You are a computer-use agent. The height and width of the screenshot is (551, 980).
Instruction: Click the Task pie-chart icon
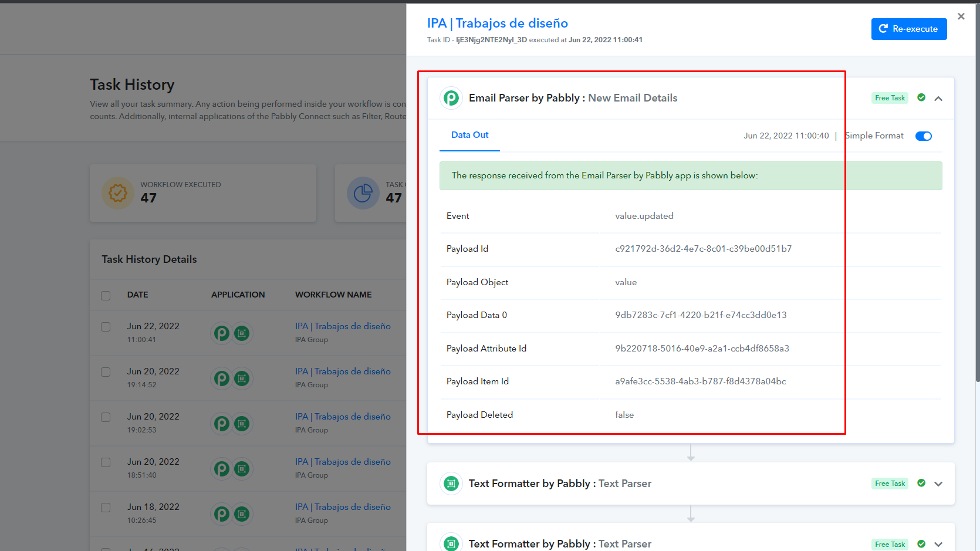tap(363, 193)
